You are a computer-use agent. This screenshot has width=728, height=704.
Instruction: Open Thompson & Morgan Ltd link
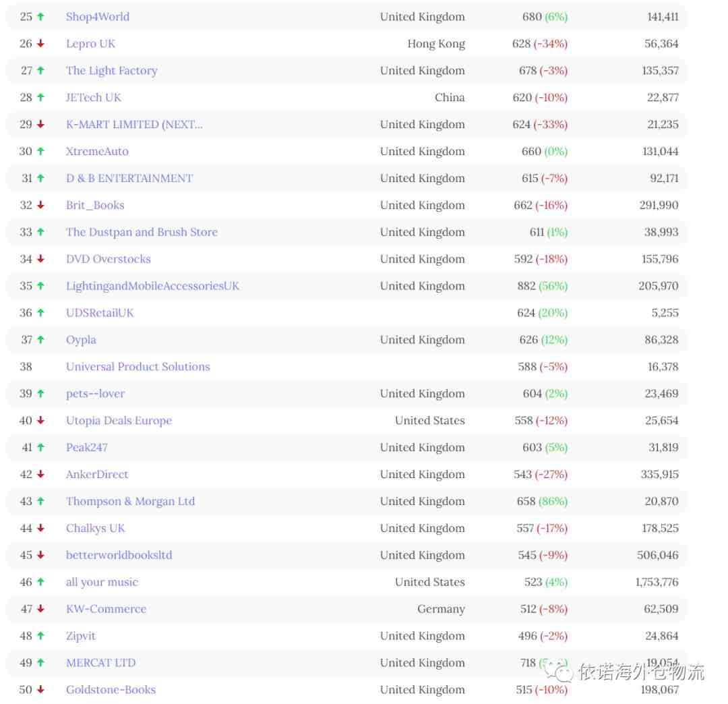[x=131, y=502]
